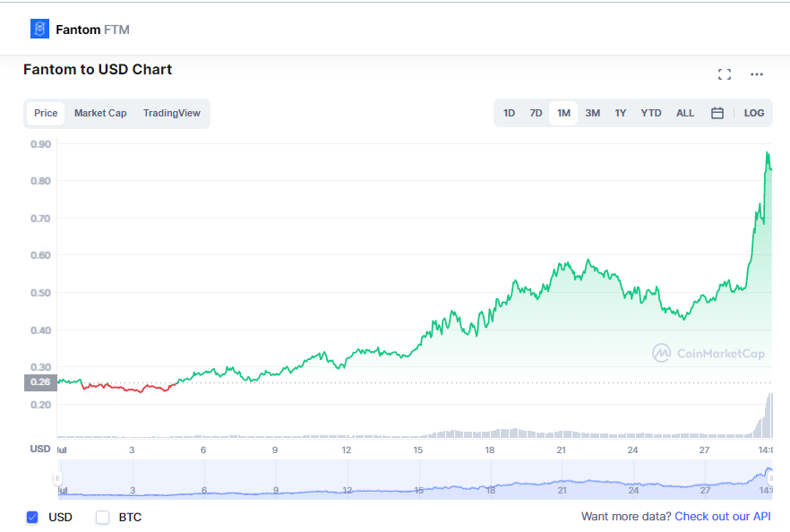The height and width of the screenshot is (532, 790).
Task: Select the Price tab
Action: click(46, 113)
